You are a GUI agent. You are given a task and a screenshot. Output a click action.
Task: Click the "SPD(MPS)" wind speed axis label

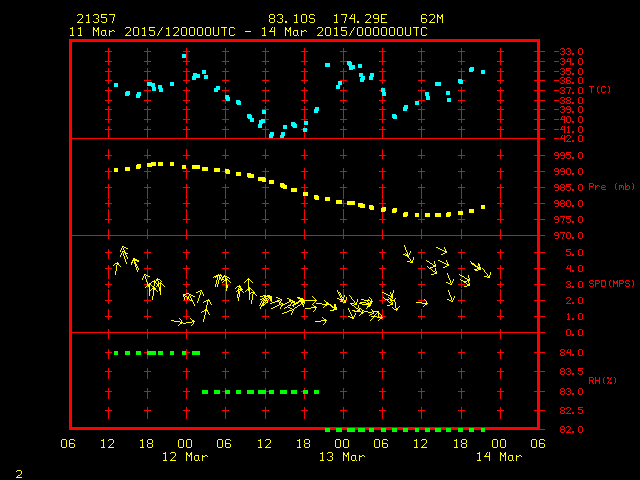pyautogui.click(x=611, y=283)
